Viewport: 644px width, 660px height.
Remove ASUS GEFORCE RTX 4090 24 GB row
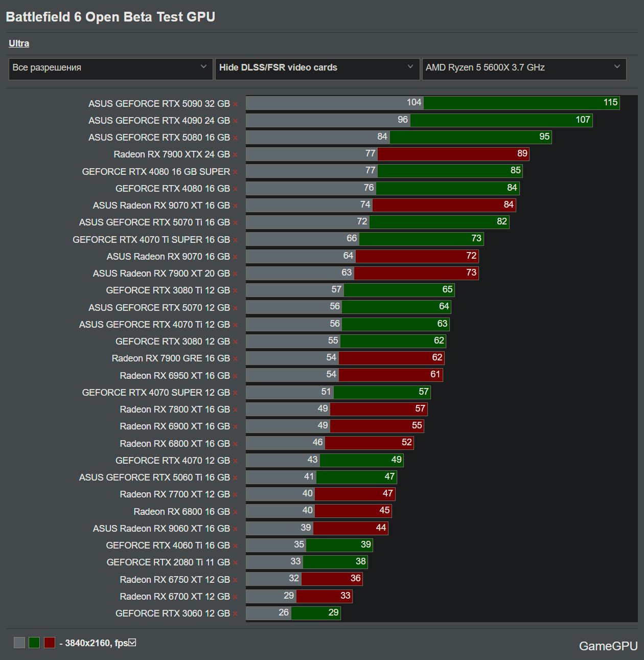pyautogui.click(x=236, y=121)
